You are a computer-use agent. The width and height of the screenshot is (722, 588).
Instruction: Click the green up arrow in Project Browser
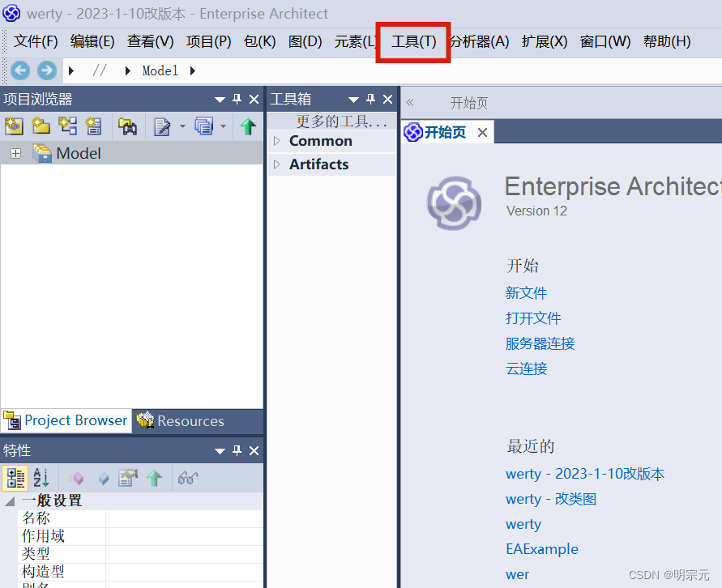pos(248,126)
